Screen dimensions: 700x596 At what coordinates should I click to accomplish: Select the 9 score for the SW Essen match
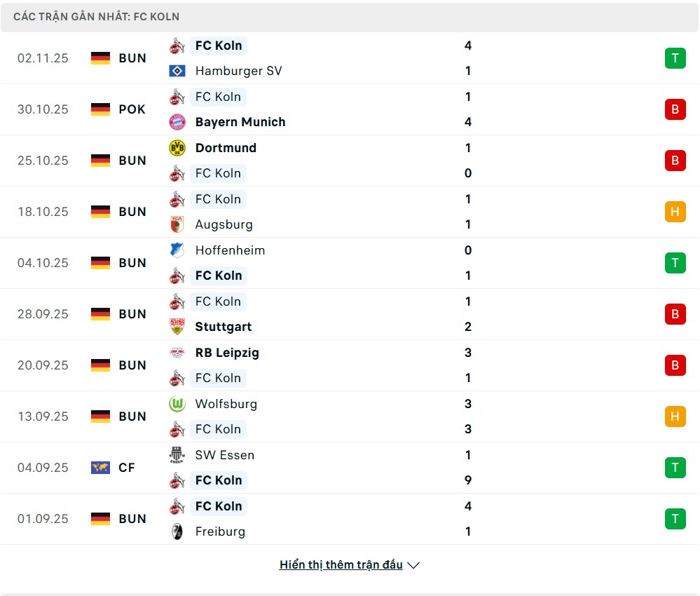pos(468,480)
